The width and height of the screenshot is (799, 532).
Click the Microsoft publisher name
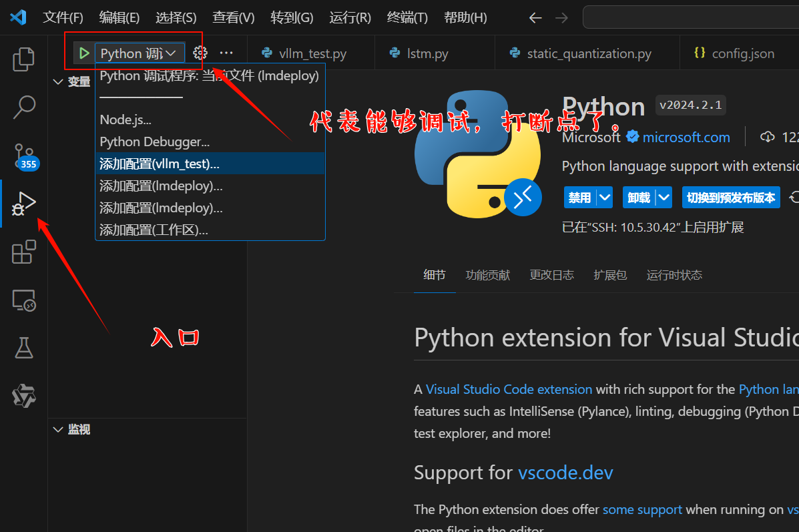[x=591, y=137]
